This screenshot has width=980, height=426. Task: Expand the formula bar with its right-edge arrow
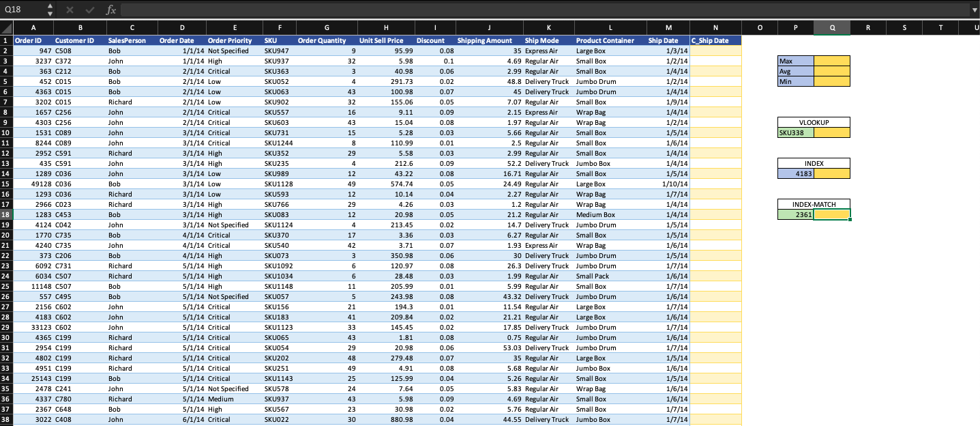[x=975, y=10]
